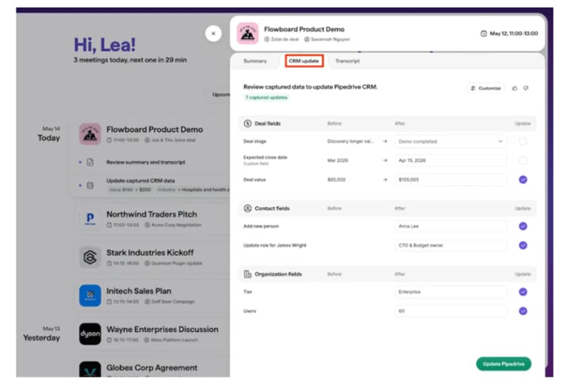The height and width of the screenshot is (392, 585).
Task: Enable update for Deal stage
Action: tap(523, 141)
